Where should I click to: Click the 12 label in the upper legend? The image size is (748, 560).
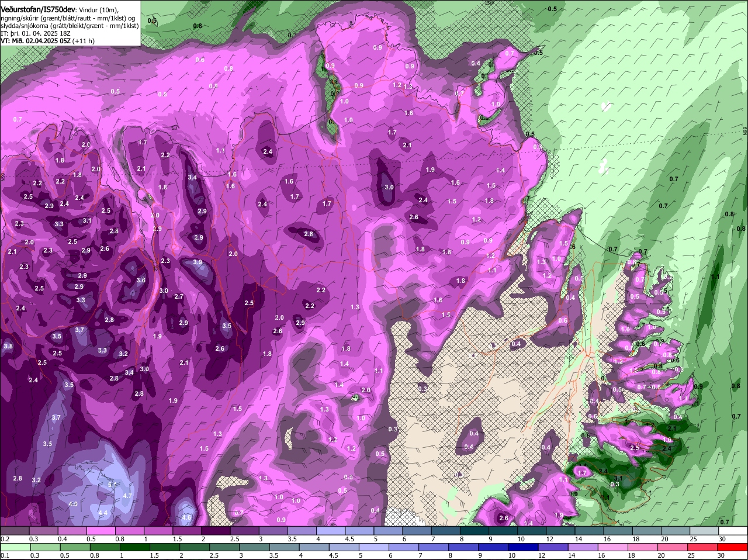pos(549,538)
